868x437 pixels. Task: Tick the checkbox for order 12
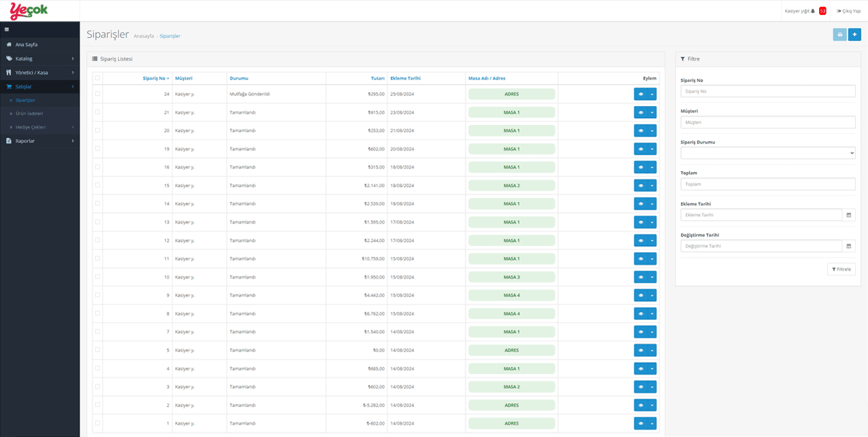pyautogui.click(x=98, y=241)
